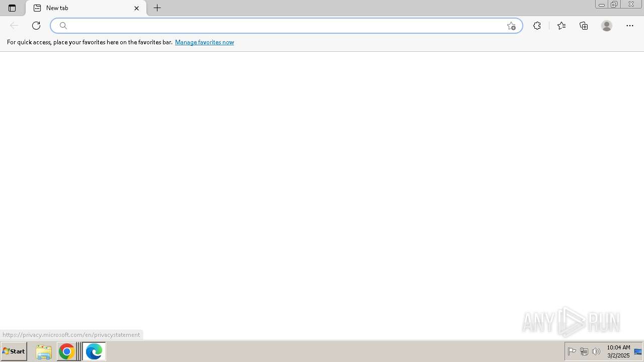Click the taskbar clock showing 10:04 AM
Screen dimensions: 644x362
click(618, 351)
